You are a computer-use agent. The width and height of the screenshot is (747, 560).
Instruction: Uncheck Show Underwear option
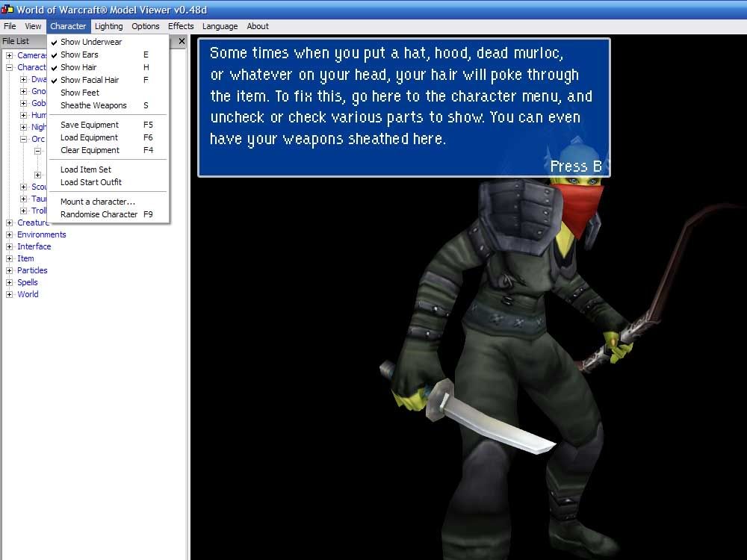[108, 42]
